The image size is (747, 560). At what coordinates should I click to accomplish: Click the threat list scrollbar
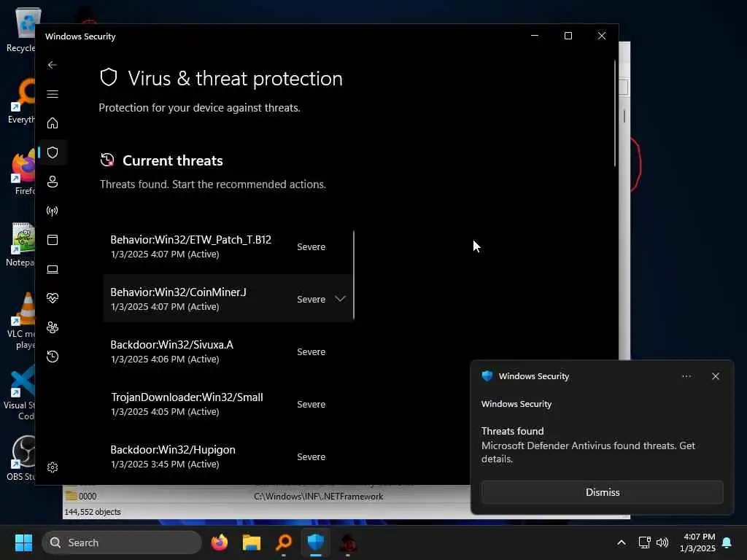(354, 275)
